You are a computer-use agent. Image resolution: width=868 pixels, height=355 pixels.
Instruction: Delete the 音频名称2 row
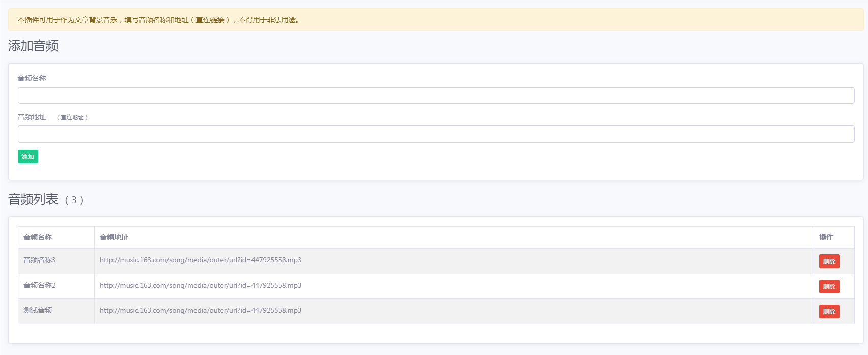coord(829,286)
